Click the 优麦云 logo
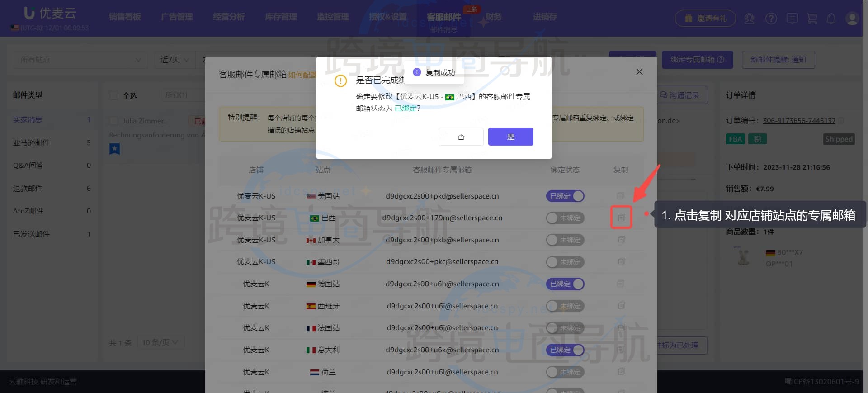The width and height of the screenshot is (868, 393). tap(50, 13)
